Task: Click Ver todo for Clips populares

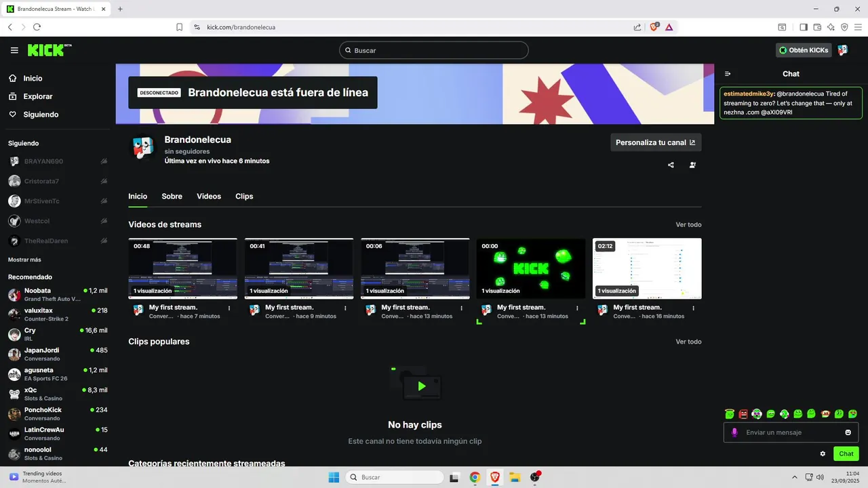Action: 688,342
